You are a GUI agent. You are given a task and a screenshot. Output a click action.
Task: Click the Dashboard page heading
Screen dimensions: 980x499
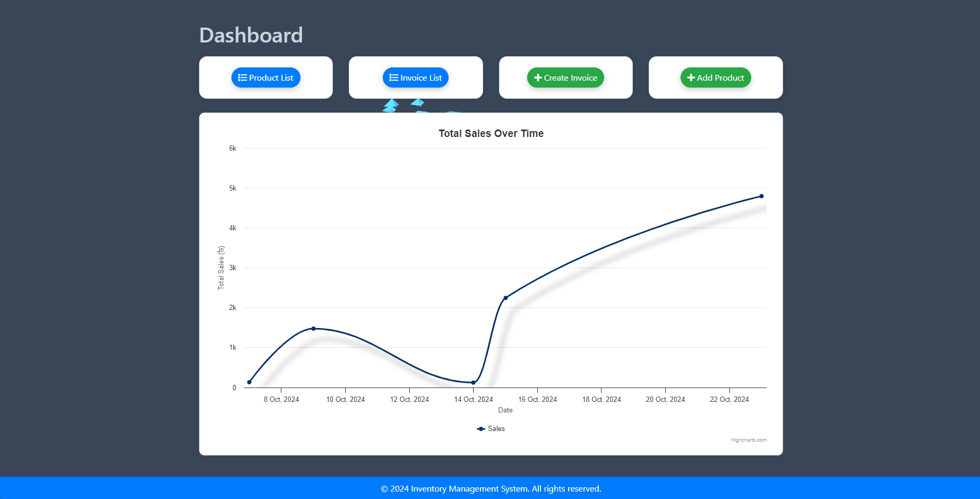[251, 36]
